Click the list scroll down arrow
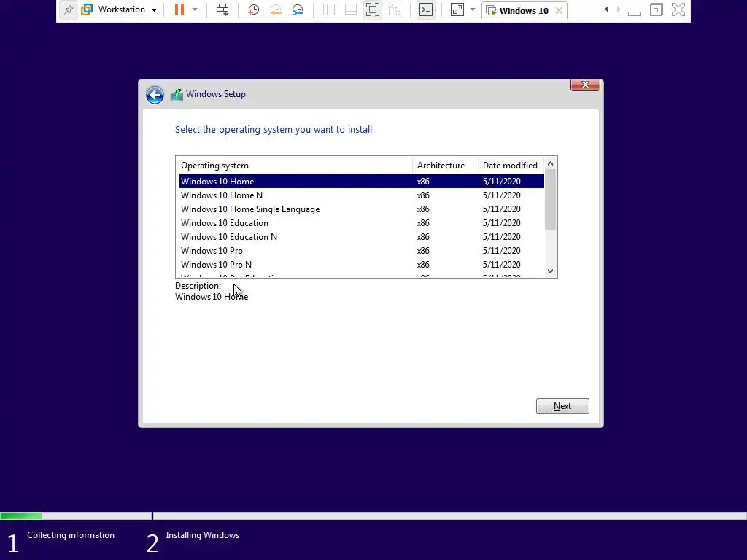747x560 pixels. click(x=550, y=271)
